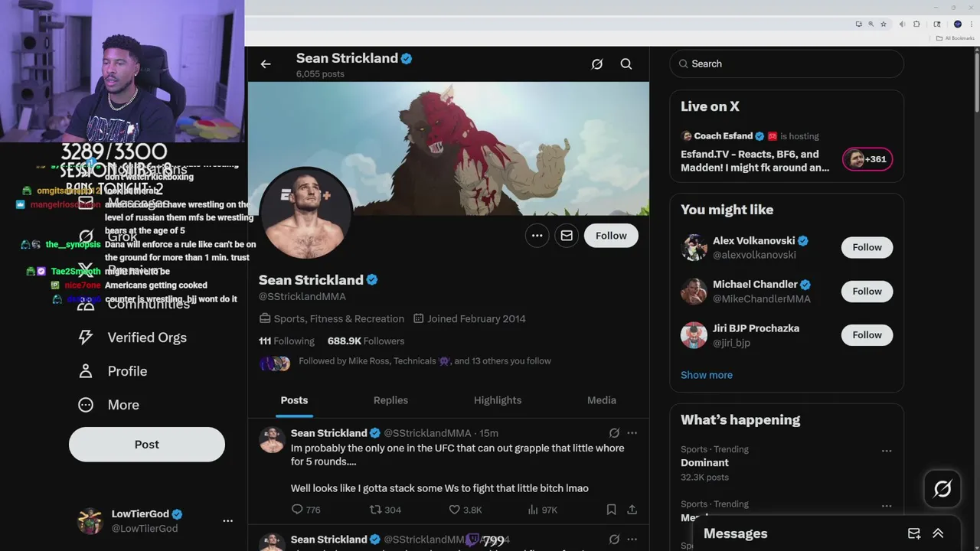Expand the Messages drawer
The height and width of the screenshot is (551, 980).
tap(938, 533)
